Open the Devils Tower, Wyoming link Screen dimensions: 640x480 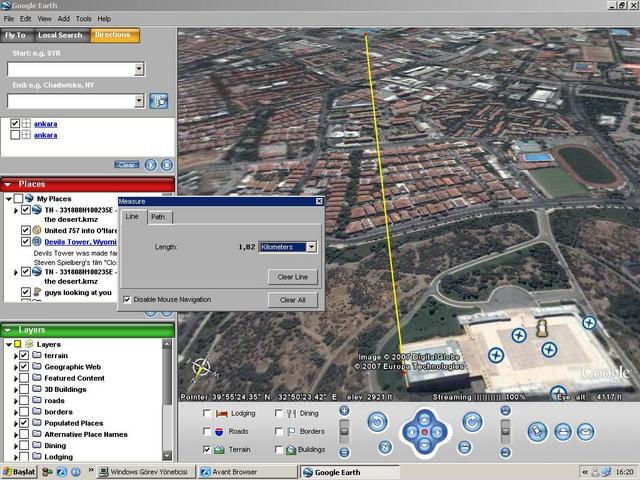pyautogui.click(x=80, y=242)
